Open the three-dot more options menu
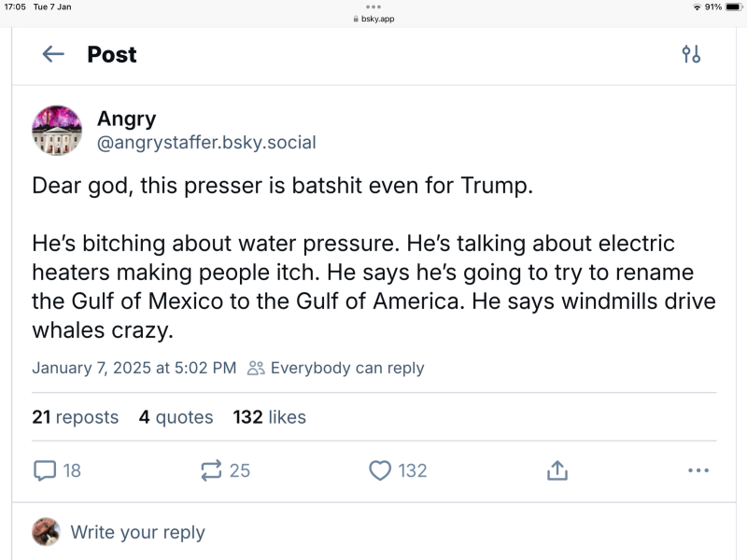Screen dimensions: 747x560 [x=698, y=470]
